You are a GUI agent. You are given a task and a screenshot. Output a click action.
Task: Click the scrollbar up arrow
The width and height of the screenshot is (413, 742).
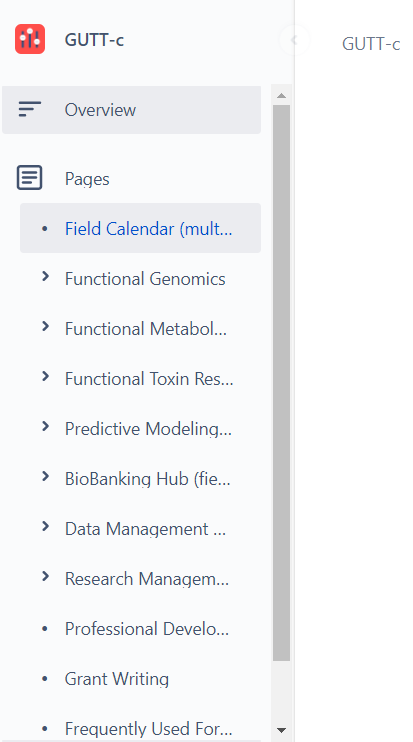[281, 96]
